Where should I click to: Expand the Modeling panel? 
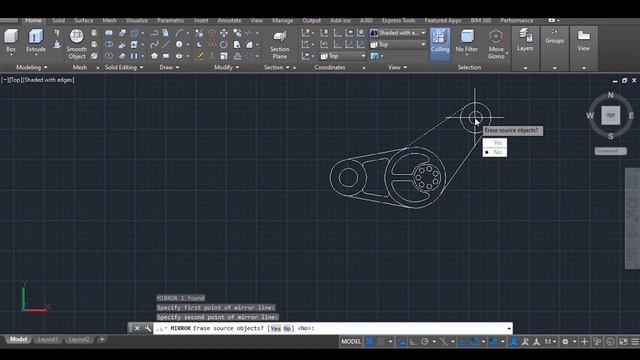pos(31,67)
